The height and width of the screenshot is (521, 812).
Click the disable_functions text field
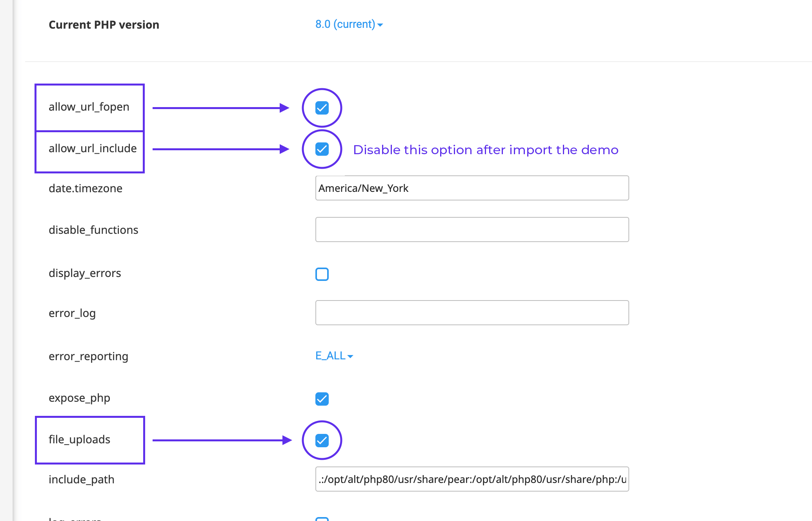pos(472,230)
